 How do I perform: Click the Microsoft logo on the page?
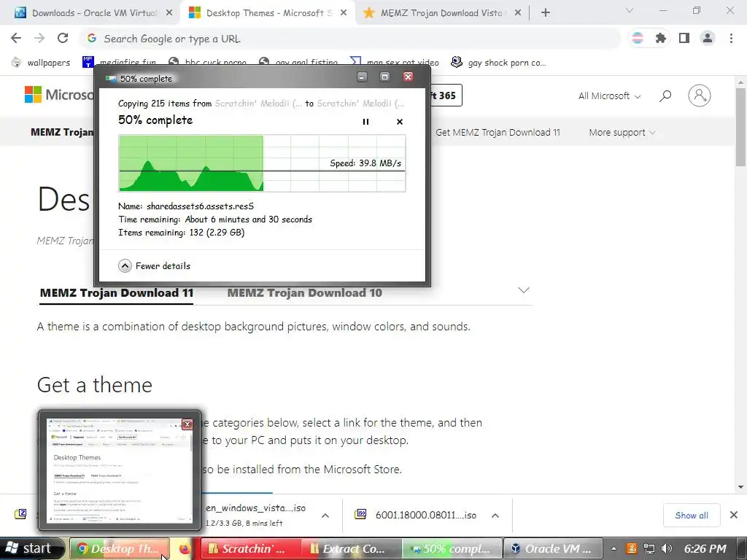[x=58, y=95]
